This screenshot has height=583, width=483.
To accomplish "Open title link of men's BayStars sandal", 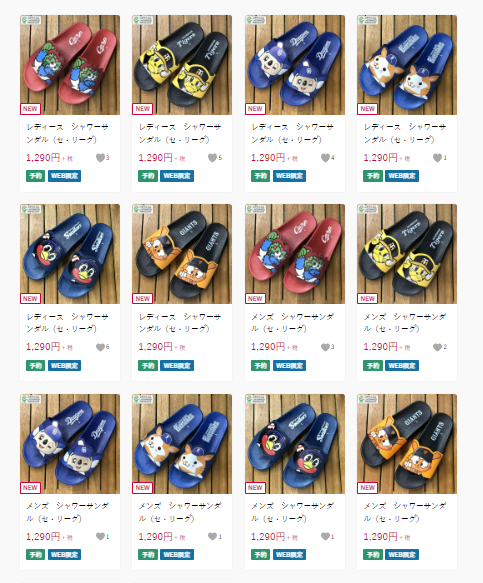I will [180, 512].
